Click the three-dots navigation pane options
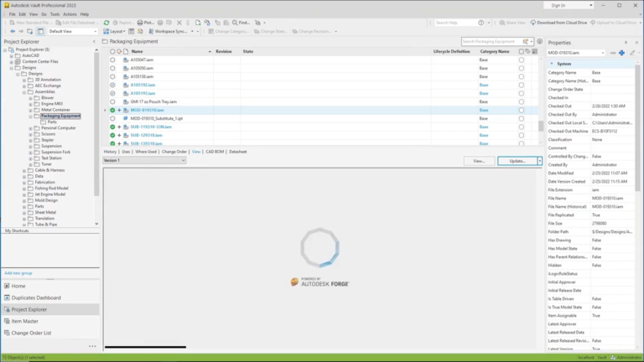This screenshot has width=644, height=362. click(92, 346)
